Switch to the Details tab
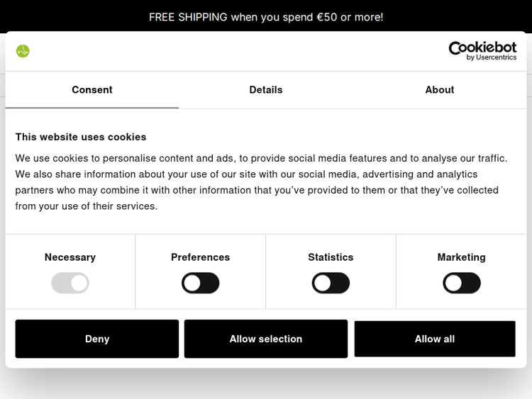This screenshot has width=532, height=399. [x=266, y=90]
